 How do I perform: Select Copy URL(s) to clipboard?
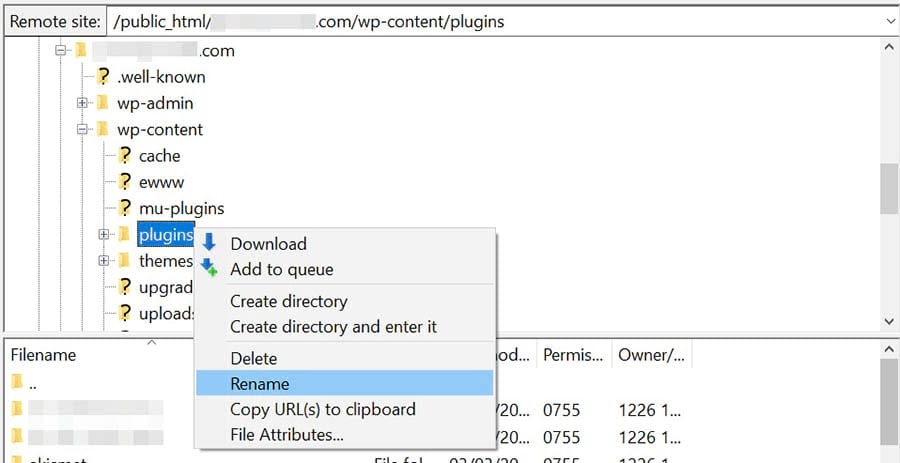(322, 409)
